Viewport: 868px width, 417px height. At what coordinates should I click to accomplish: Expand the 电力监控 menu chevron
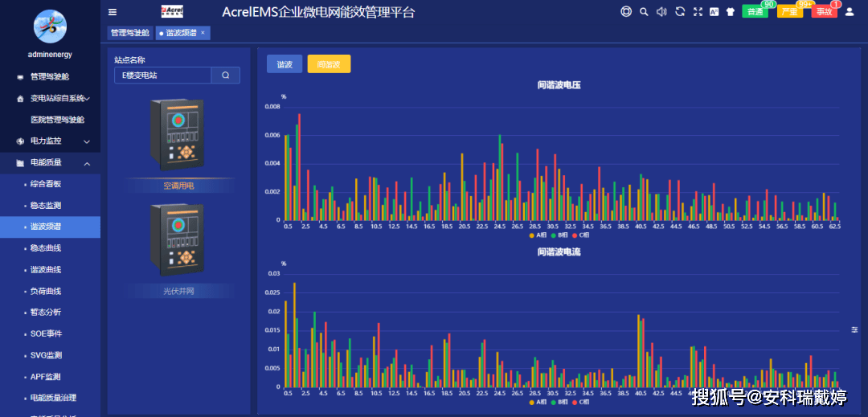coord(87,141)
